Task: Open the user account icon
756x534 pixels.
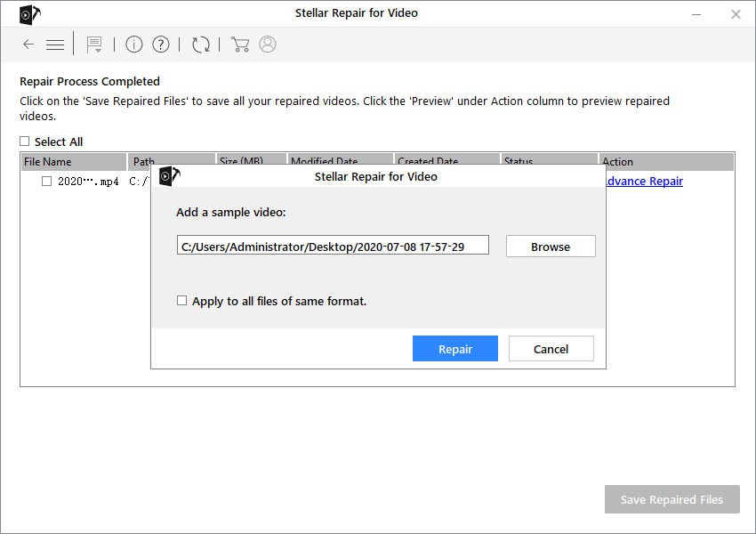Action: tap(268, 44)
